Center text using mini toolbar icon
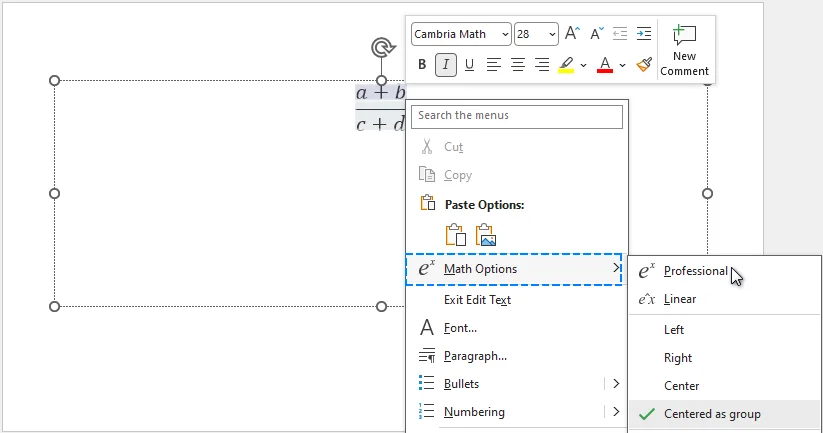 click(x=518, y=65)
